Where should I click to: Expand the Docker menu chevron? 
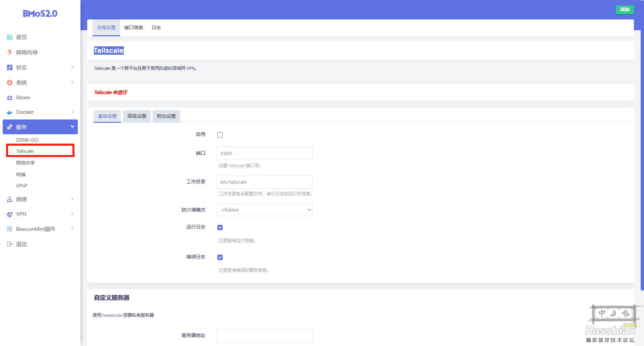pos(72,112)
